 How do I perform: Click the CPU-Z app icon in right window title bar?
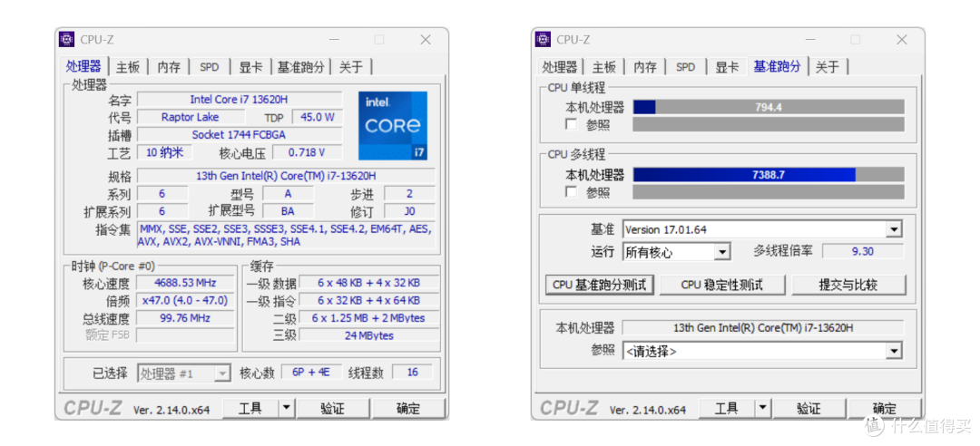[543, 39]
